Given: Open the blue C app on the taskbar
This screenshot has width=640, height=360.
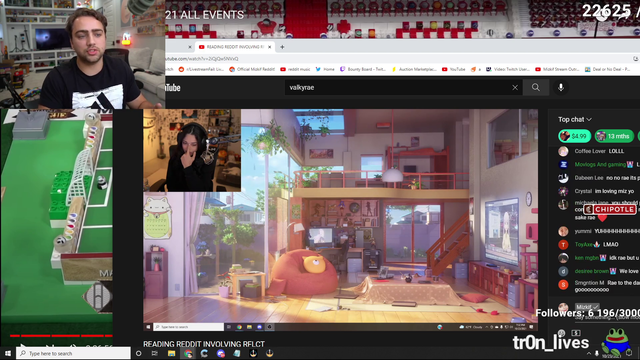Looking at the screenshot, I should pyautogui.click(x=204, y=353).
